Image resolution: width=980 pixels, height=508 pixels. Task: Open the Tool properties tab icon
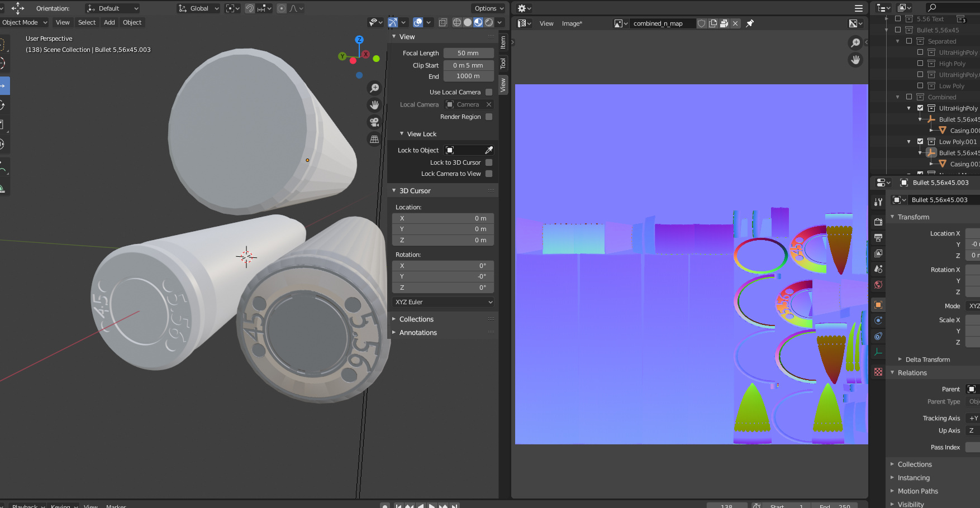coord(878,202)
